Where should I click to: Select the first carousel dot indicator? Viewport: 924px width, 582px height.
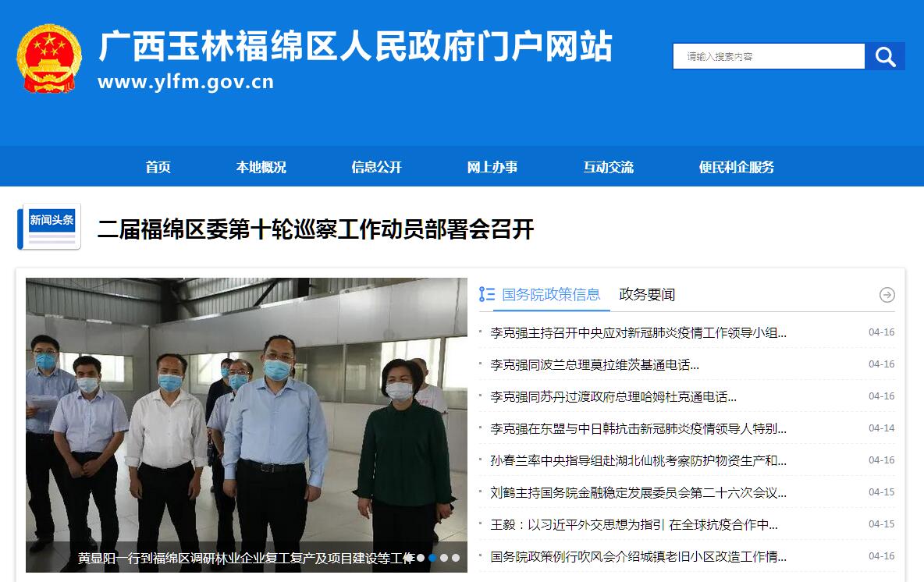[421, 557]
